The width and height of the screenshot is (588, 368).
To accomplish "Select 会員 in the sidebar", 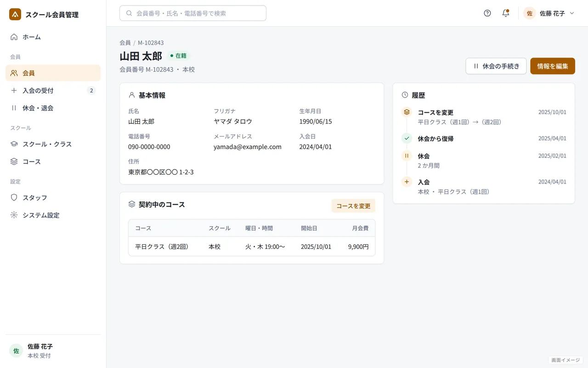I will [53, 73].
